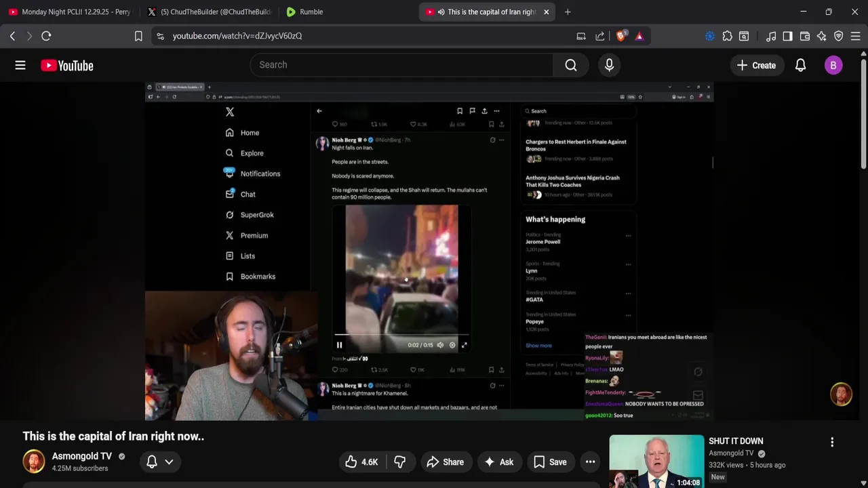
Task: Switch to Monday Night PCLII tab
Action: [69, 12]
